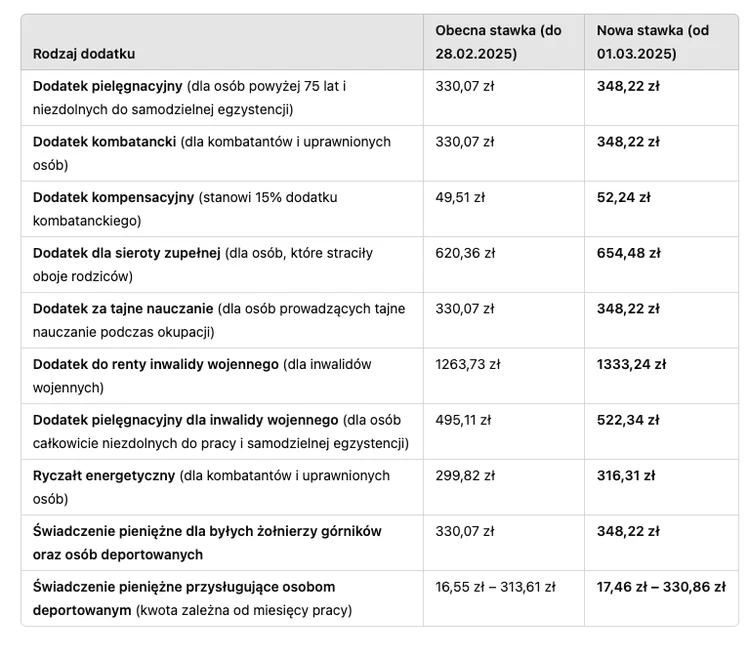
Task: Click the current rate value 49,51 zł
Action: click(460, 197)
